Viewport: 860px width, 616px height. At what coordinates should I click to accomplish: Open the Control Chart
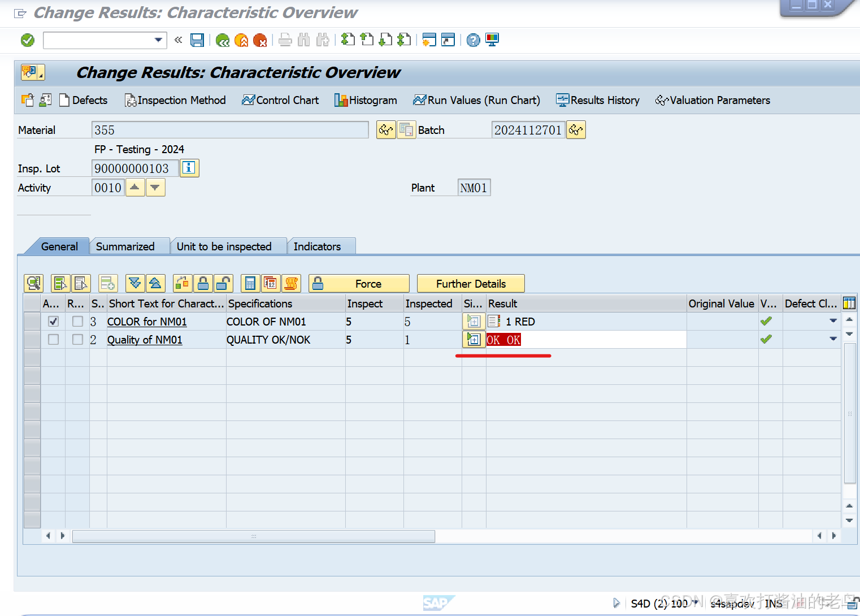[x=280, y=100]
